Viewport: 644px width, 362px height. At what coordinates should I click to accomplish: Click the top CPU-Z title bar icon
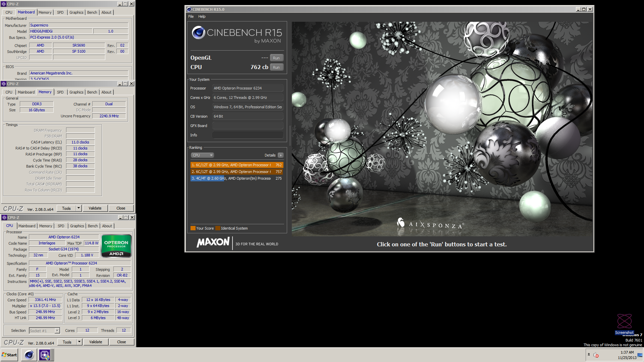[x=4, y=4]
